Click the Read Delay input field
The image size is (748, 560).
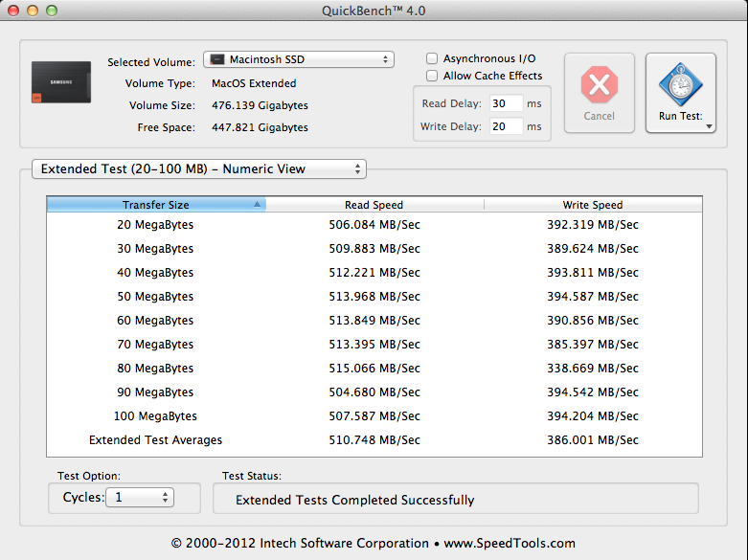pos(506,103)
